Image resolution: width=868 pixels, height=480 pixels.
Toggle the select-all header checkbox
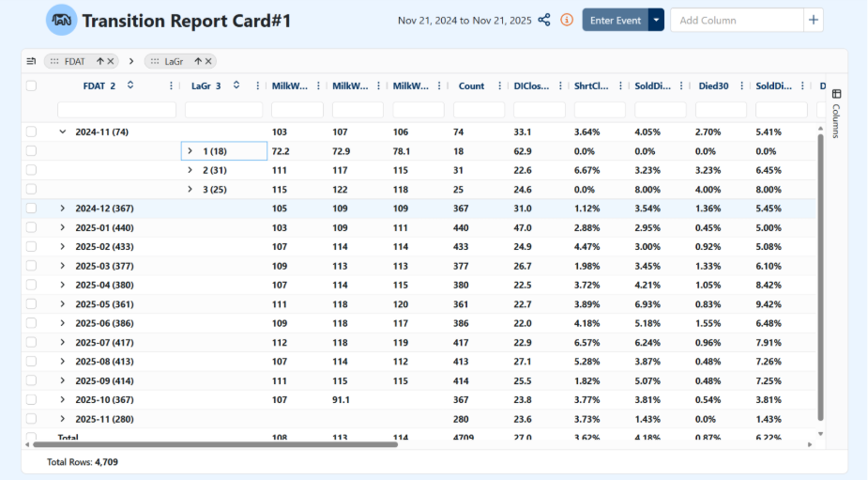click(x=31, y=85)
